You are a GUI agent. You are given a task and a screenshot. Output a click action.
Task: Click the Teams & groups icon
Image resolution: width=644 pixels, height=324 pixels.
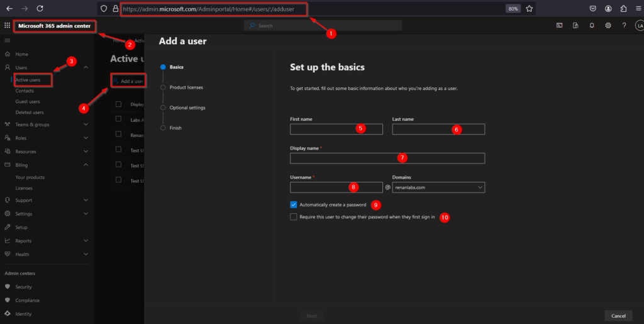[8, 125]
